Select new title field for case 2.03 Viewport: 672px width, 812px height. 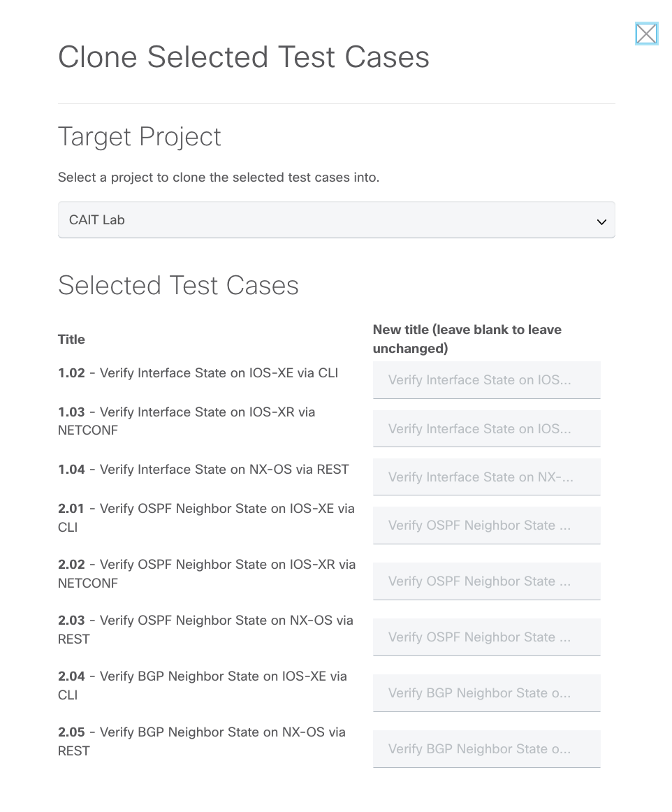486,637
